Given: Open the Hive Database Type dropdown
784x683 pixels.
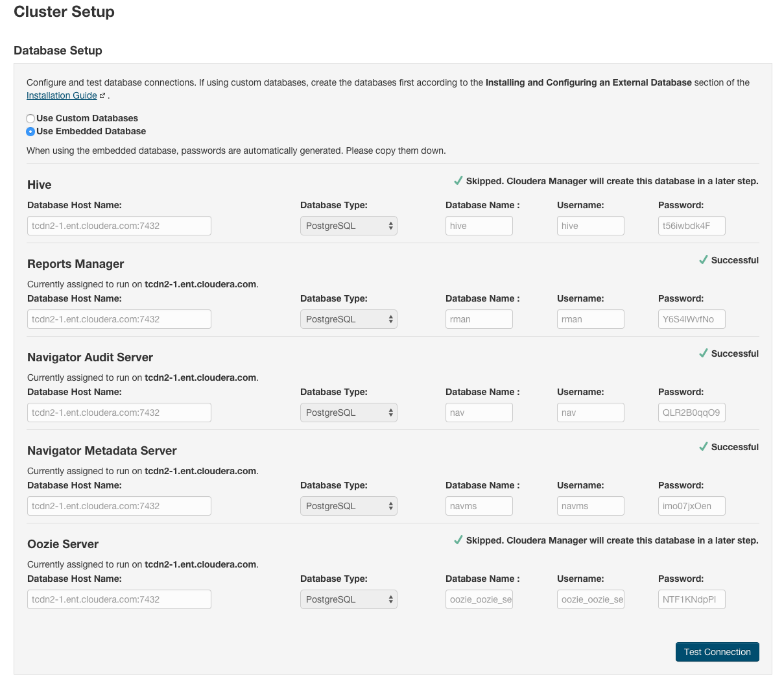Looking at the screenshot, I should [348, 226].
